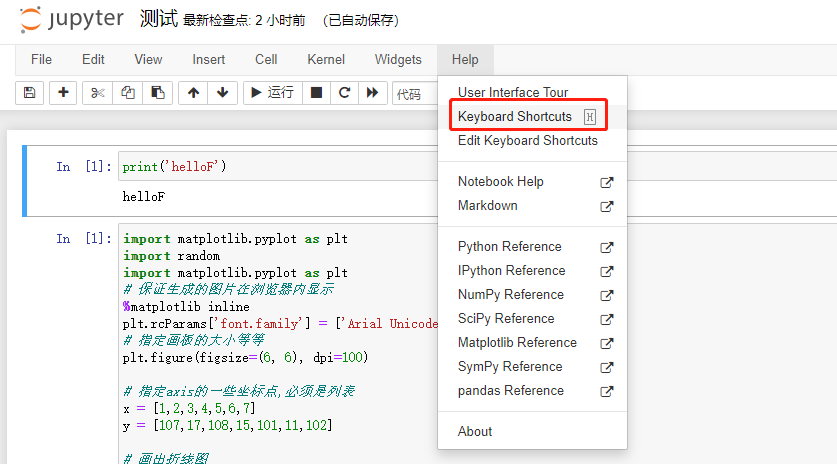The image size is (837, 464).
Task: Click the H shortcut key badge
Action: (x=589, y=117)
